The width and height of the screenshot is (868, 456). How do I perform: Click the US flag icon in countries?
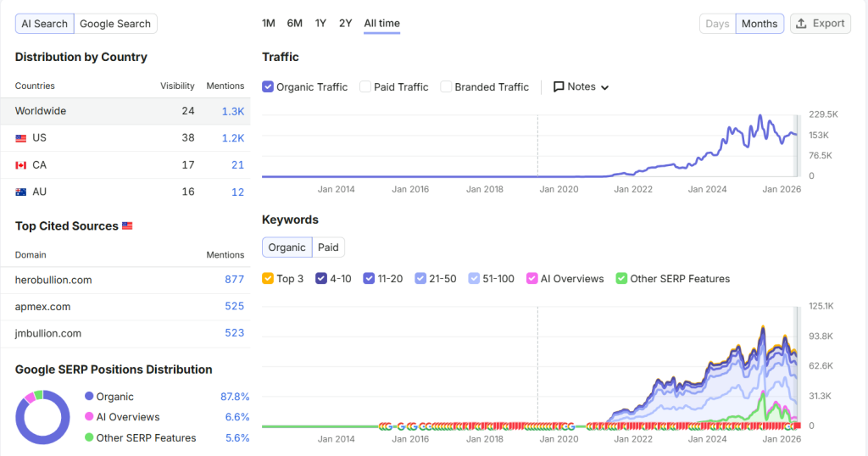click(21, 138)
